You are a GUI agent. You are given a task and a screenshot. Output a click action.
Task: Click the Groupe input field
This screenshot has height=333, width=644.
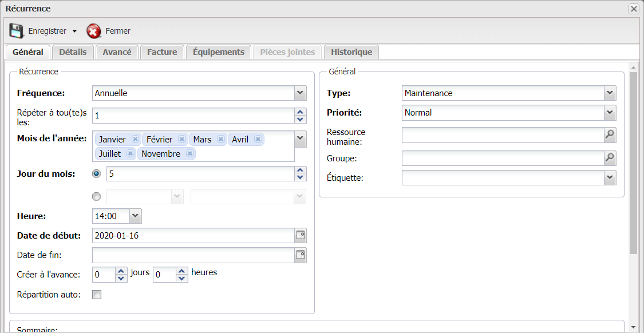pos(503,158)
